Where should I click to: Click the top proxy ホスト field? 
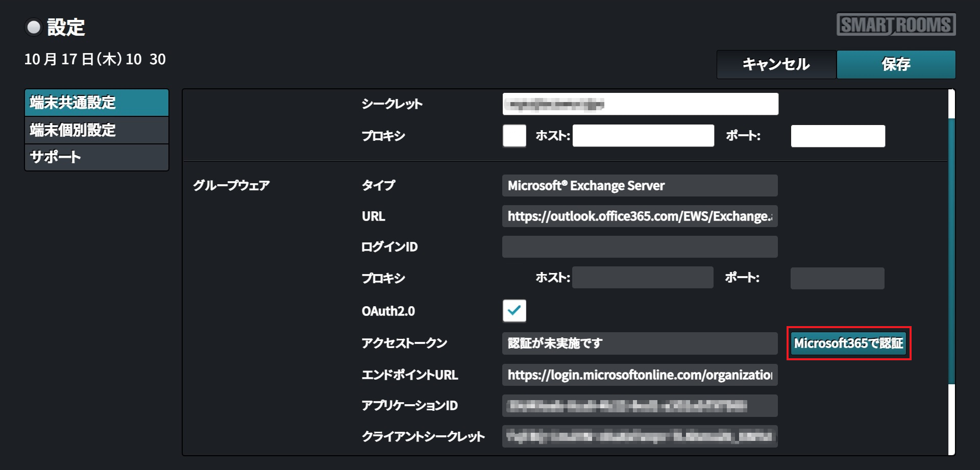pyautogui.click(x=643, y=136)
